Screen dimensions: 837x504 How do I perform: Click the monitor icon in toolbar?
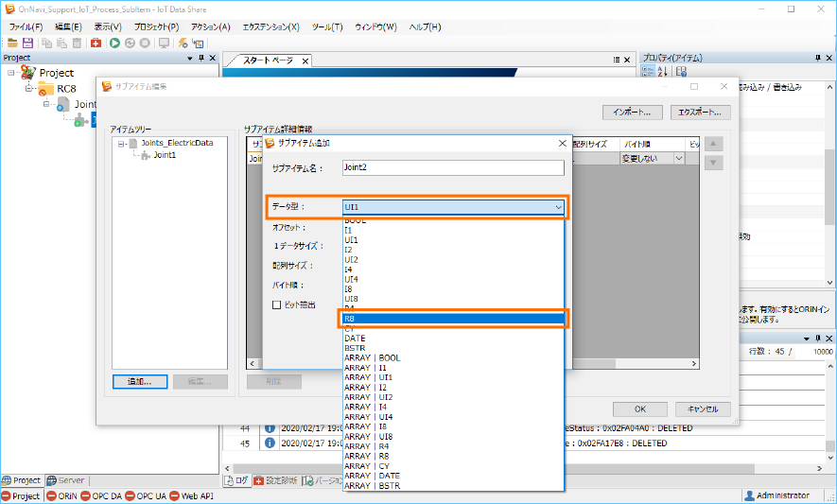pos(164,43)
